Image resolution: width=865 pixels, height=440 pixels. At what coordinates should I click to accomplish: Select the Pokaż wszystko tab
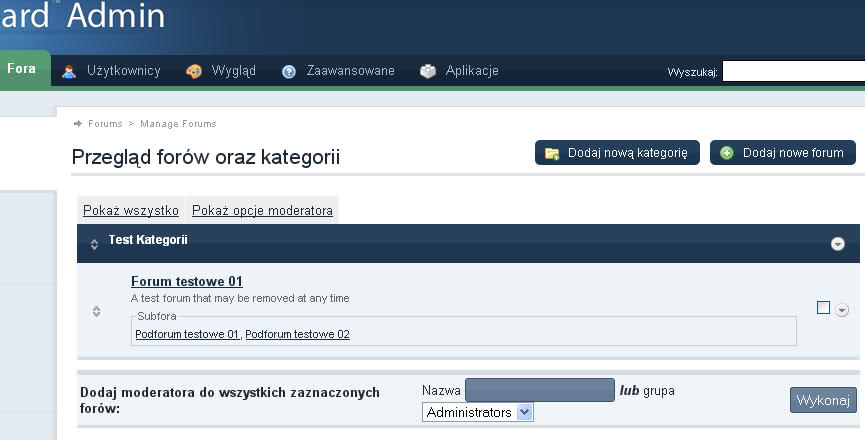(x=131, y=210)
